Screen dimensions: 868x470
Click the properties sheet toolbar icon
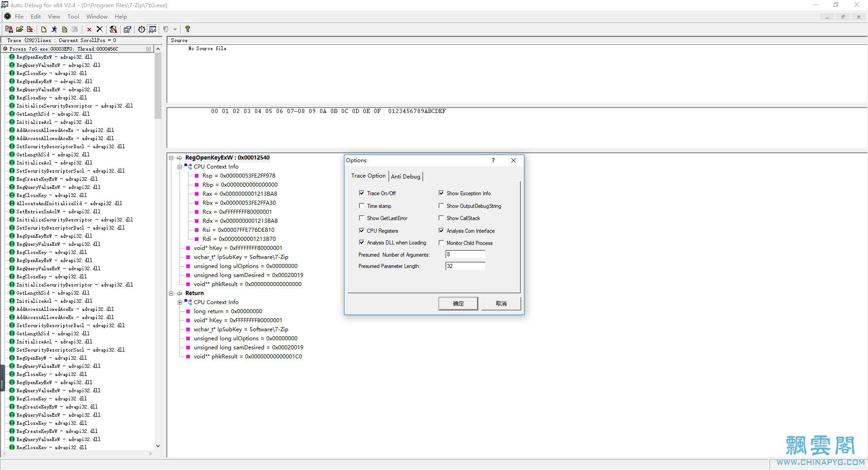(x=127, y=29)
